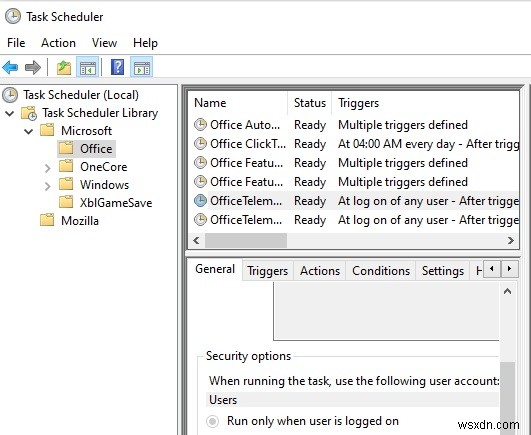Select the Office ClickT... task row

tap(354, 144)
